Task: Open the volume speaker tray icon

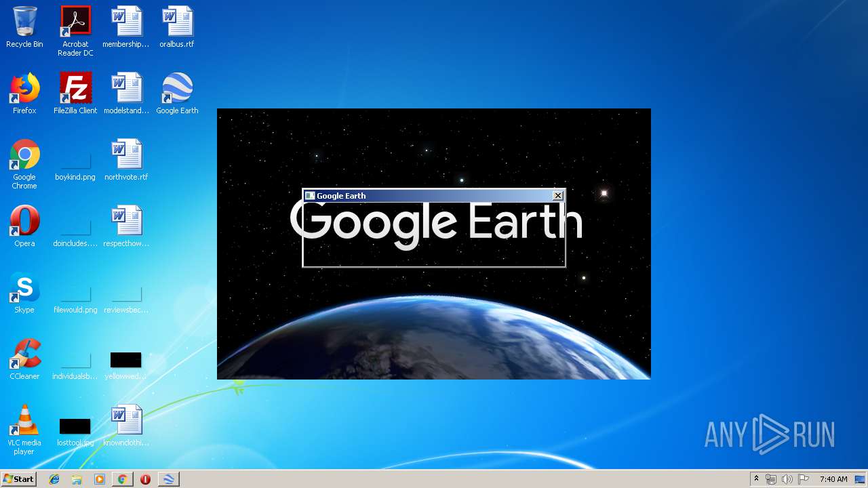Action: point(787,479)
